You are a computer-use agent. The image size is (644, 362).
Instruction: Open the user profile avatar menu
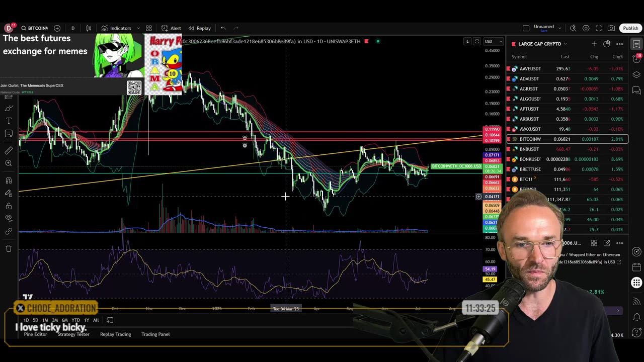(x=9, y=28)
